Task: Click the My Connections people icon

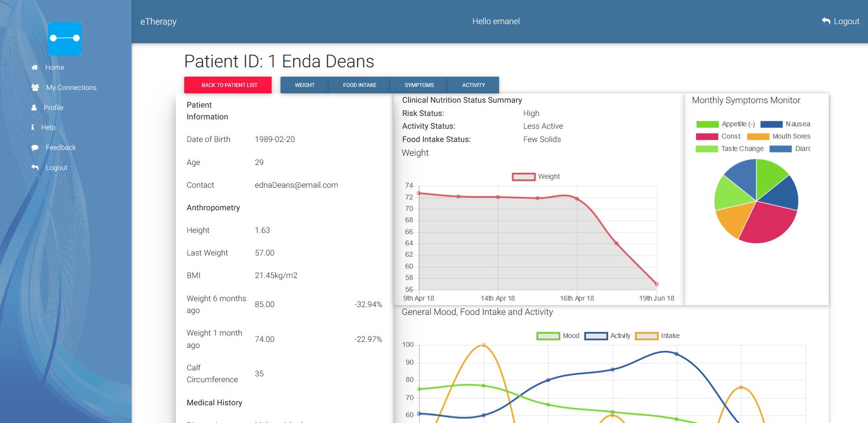Action: click(35, 87)
